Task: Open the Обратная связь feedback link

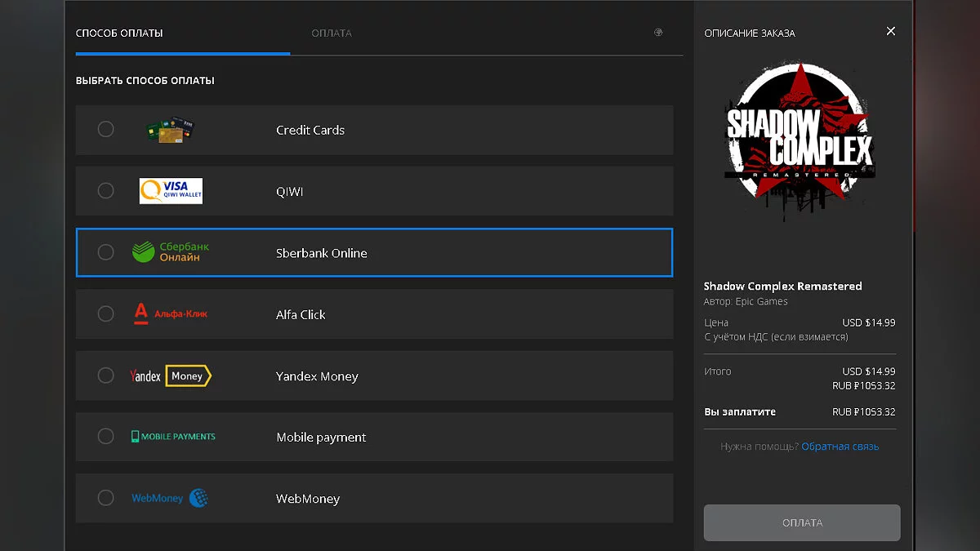Action: 840,447
